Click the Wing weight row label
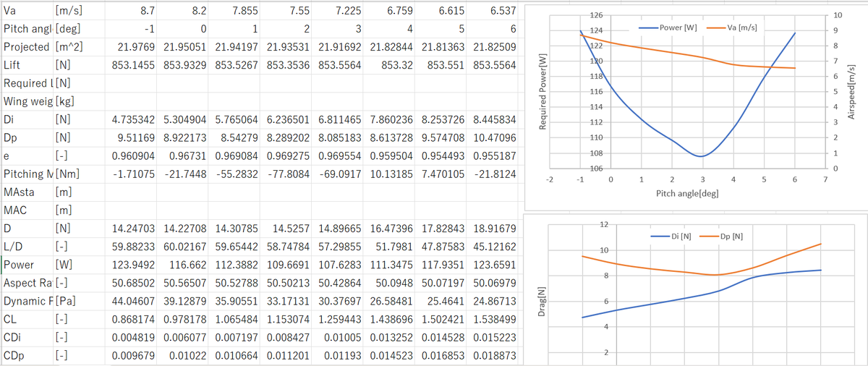Image resolution: width=868 pixels, height=366 pixels. click(x=27, y=101)
